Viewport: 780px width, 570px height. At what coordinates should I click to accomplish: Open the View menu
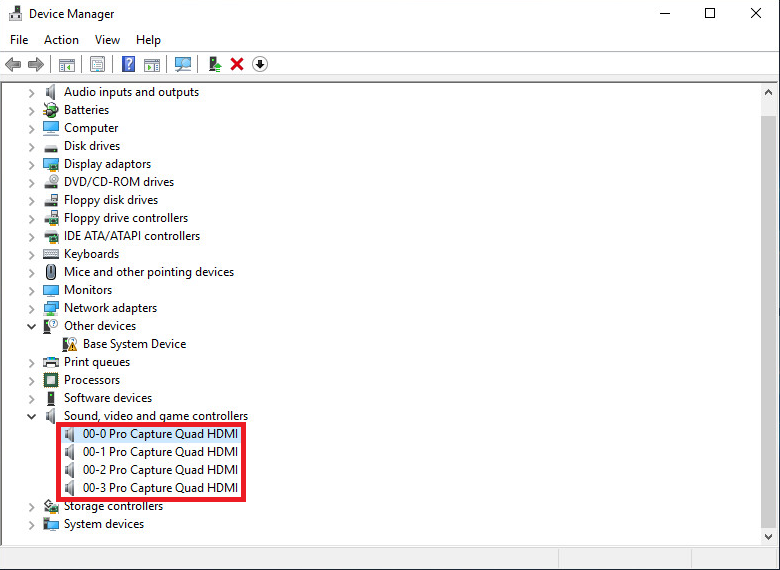[107, 40]
